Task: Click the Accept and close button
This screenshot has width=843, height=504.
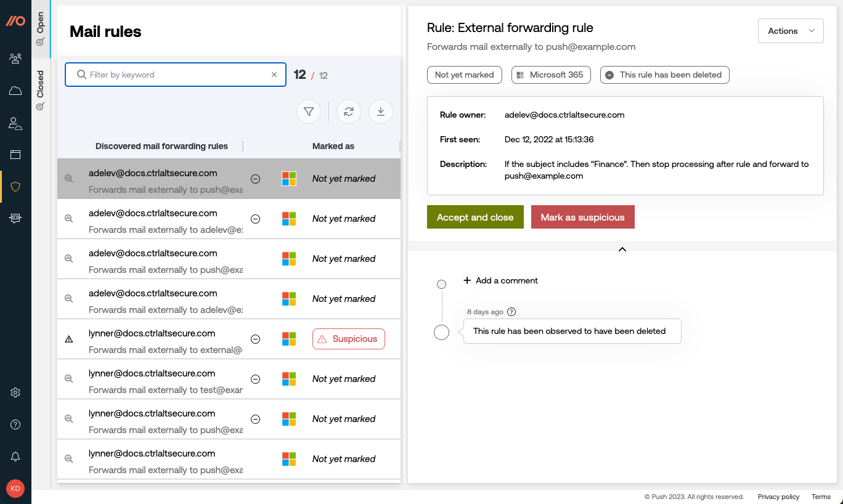Action: pyautogui.click(x=475, y=217)
